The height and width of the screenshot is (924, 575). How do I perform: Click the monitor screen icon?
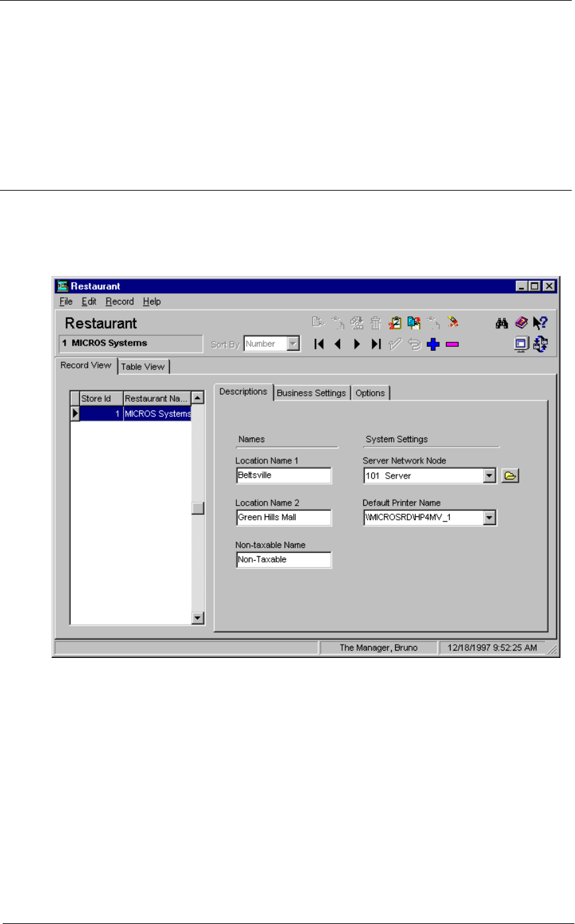521,344
